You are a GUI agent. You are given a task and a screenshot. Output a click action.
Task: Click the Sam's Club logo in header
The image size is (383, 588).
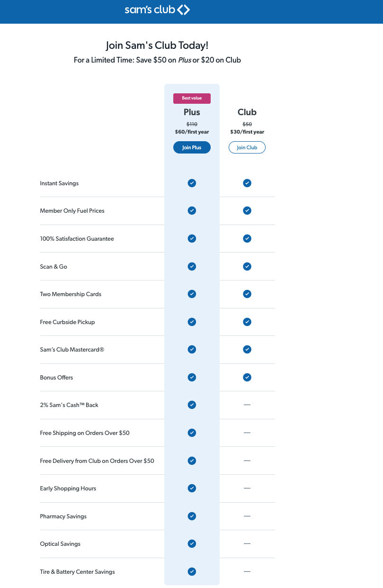(x=157, y=9)
